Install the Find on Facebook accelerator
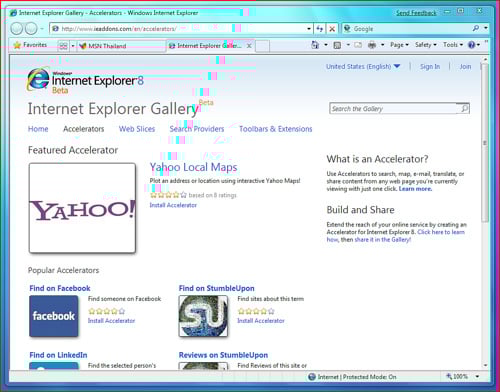 click(x=111, y=321)
